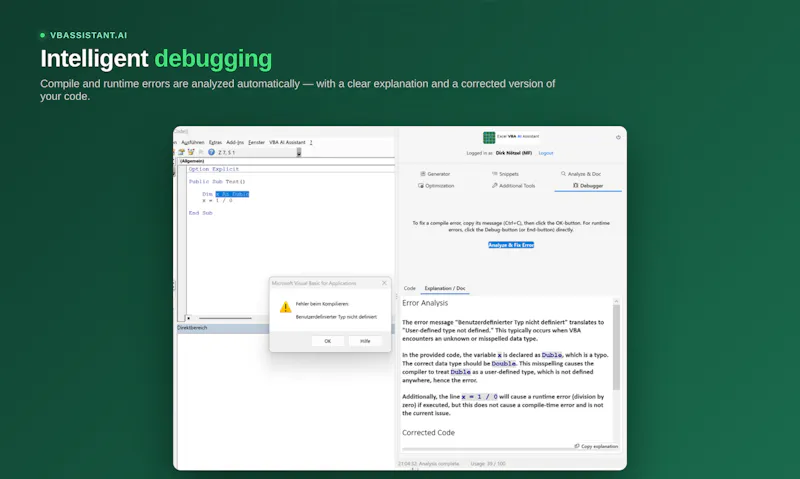Open the Ausführen menu

pyautogui.click(x=192, y=142)
